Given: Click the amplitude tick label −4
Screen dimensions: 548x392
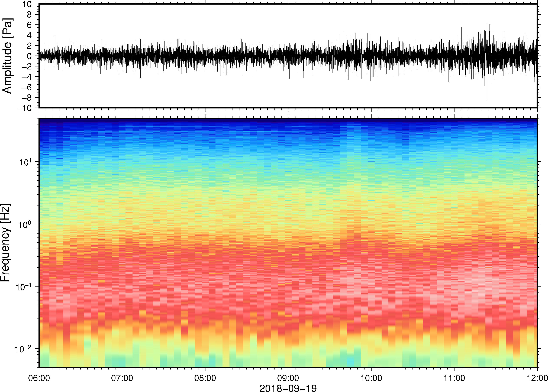Looking at the screenshot, I should point(27,77).
